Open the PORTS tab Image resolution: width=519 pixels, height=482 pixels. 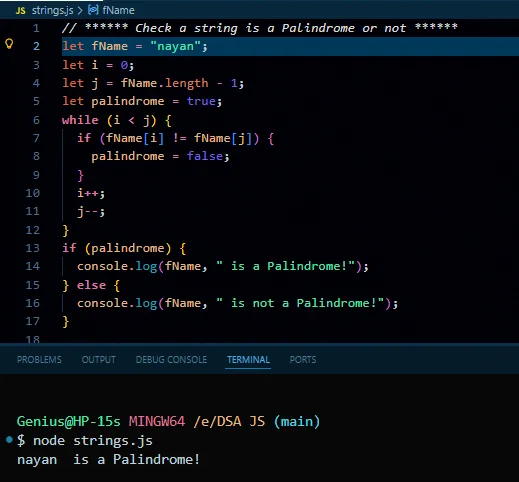[x=303, y=360]
